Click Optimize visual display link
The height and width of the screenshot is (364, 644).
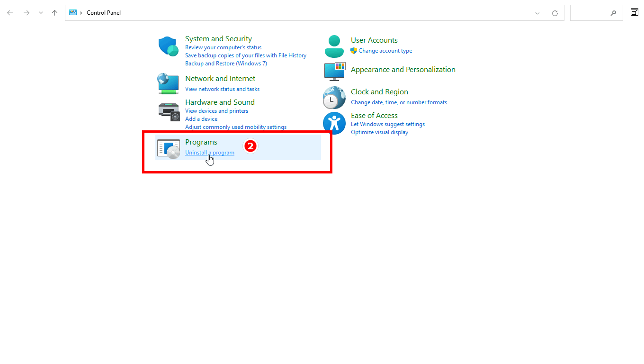pyautogui.click(x=379, y=132)
